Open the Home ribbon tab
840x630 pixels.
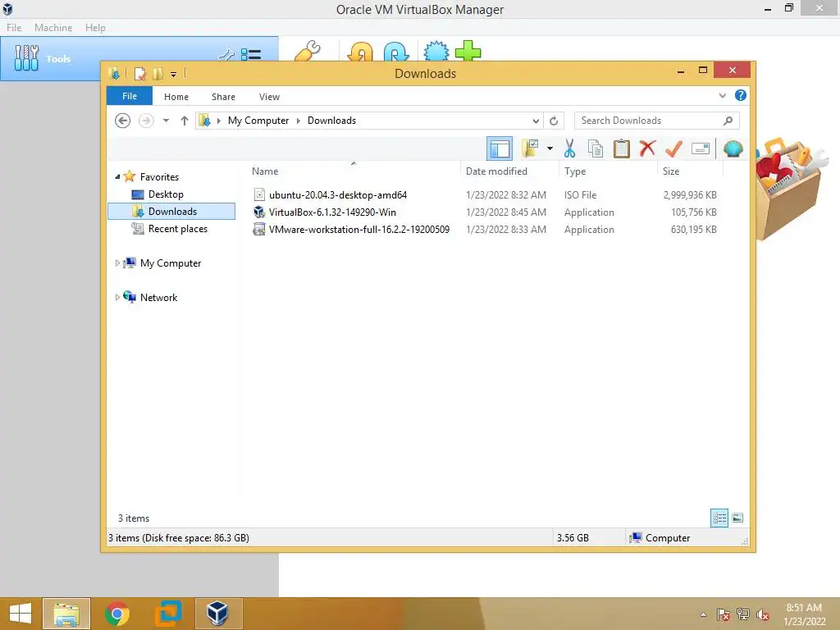coord(176,97)
